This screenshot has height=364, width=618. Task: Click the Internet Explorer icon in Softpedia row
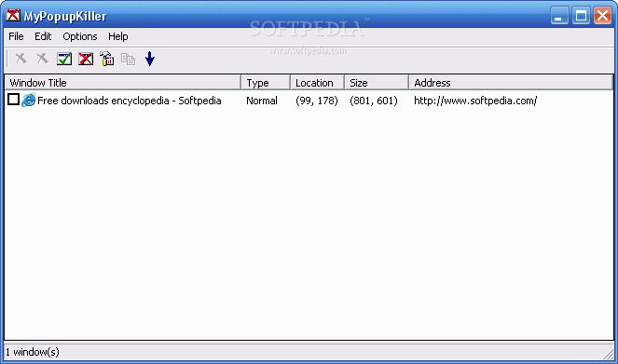(28, 100)
